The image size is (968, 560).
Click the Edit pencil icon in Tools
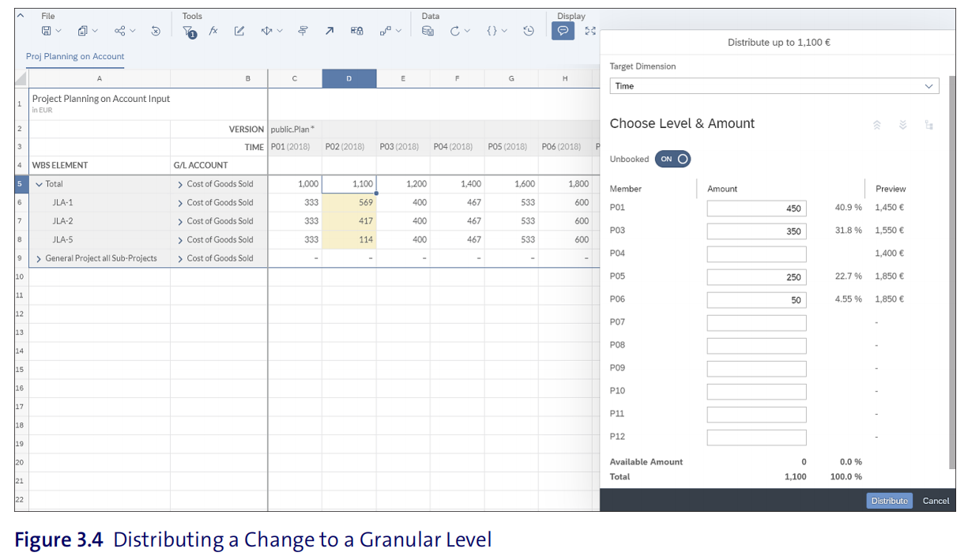(239, 32)
